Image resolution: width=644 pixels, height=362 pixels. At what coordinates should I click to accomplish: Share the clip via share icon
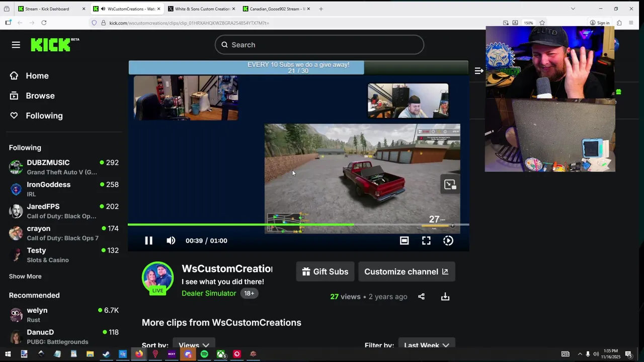(x=421, y=297)
